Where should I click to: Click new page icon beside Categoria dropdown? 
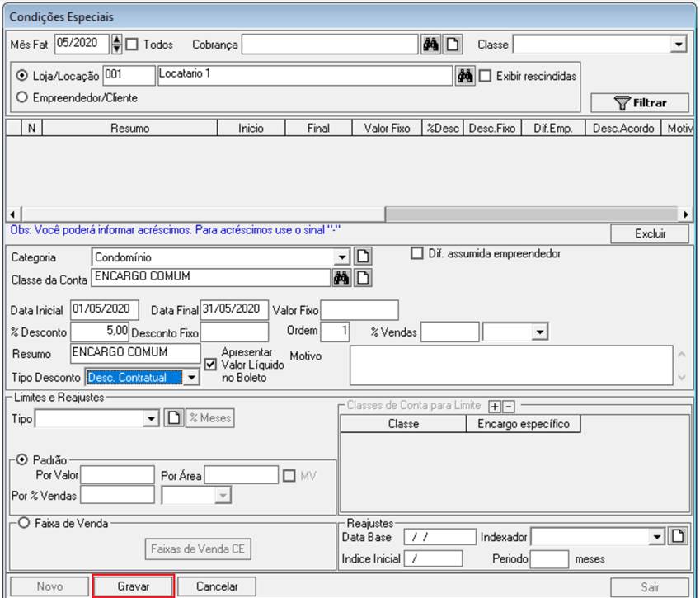coord(363,257)
